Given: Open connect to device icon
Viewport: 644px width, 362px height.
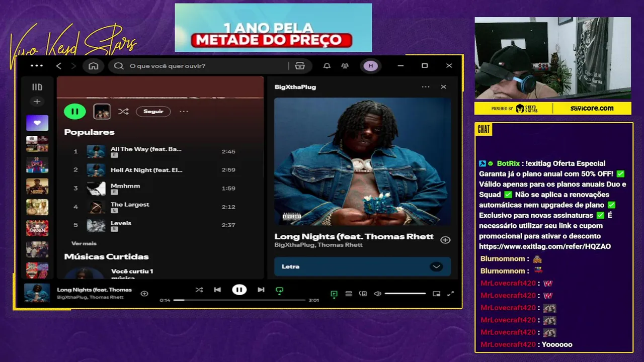Looking at the screenshot, I should point(363,294).
